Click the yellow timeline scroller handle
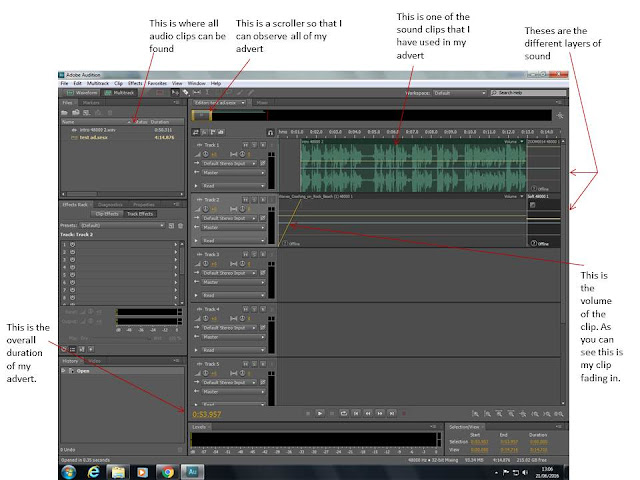Viewport: 640px width, 480px height. (202, 116)
